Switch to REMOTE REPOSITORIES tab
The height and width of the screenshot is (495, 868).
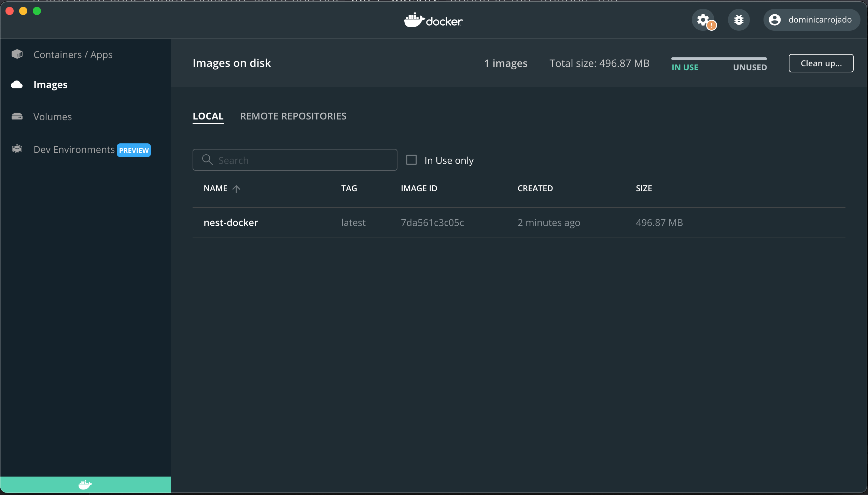point(293,116)
